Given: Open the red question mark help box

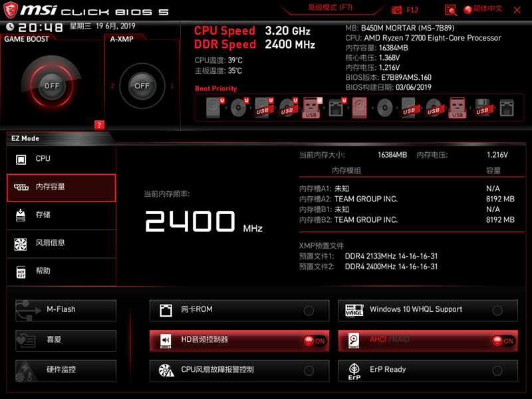Looking at the screenshot, I should tap(99, 125).
